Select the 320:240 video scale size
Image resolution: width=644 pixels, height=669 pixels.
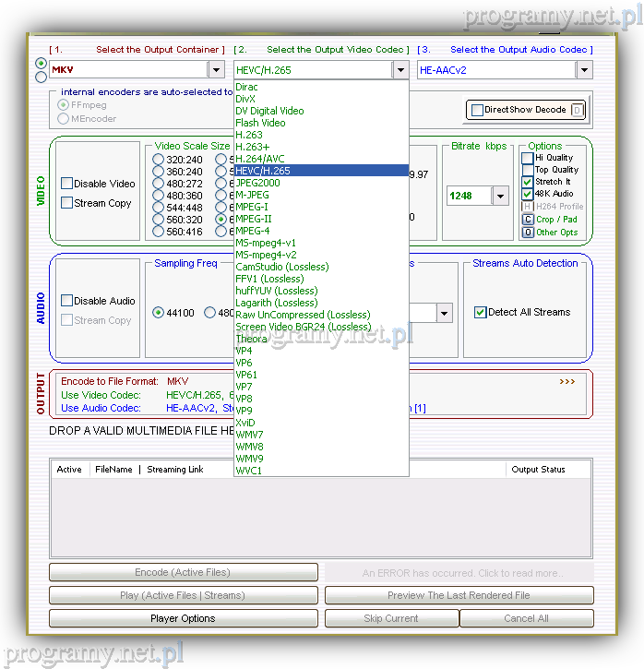coord(159,160)
